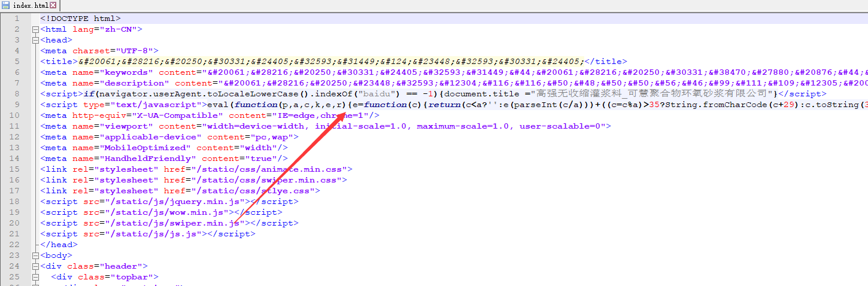Fold the div header block on line 24
Viewport: 868px width, 286px height.
tap(35, 266)
